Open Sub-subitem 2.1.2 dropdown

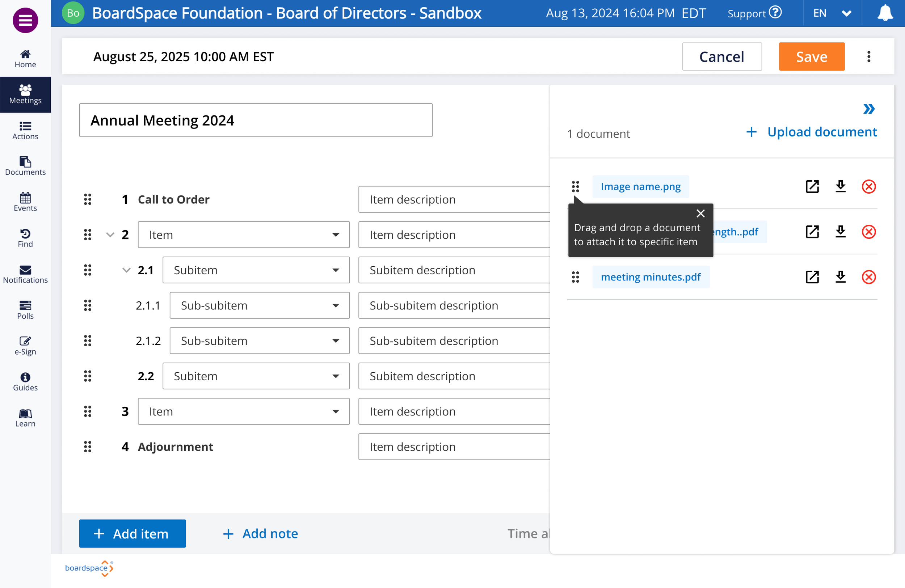259,340
